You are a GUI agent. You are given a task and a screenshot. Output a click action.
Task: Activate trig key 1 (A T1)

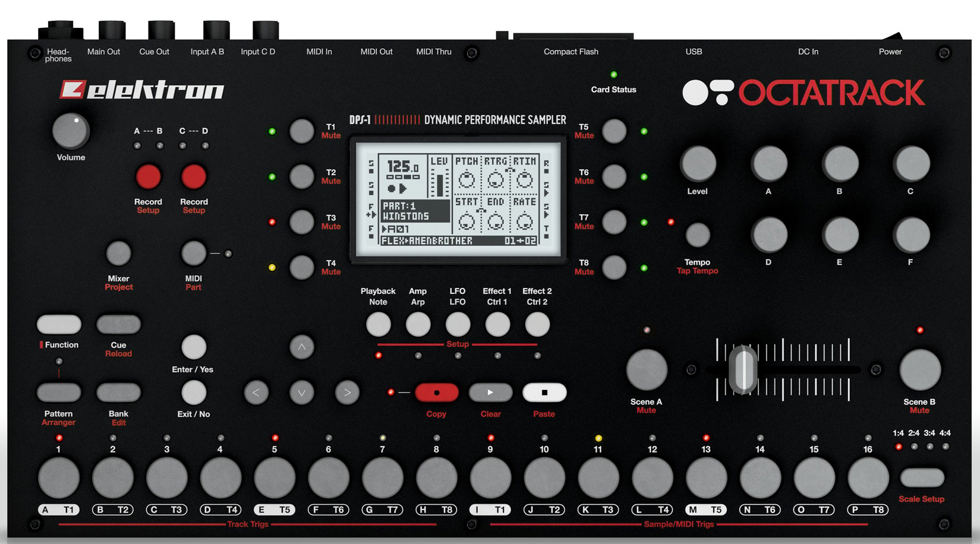coord(59,477)
